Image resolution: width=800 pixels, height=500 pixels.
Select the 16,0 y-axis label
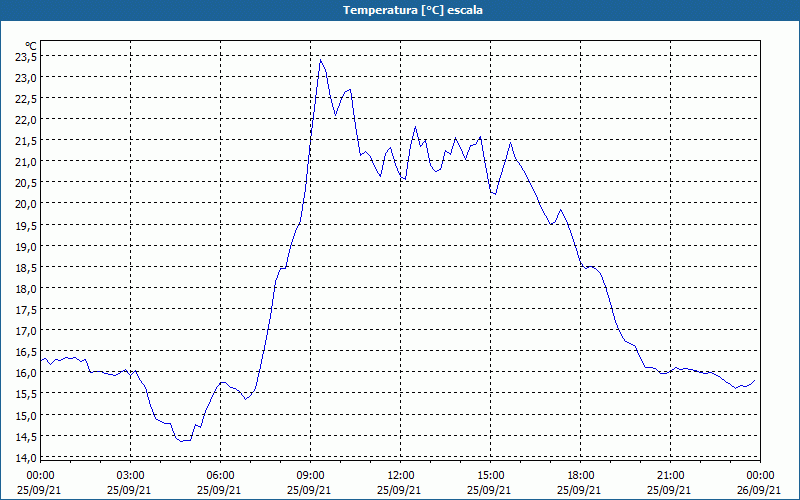[x=26, y=373]
